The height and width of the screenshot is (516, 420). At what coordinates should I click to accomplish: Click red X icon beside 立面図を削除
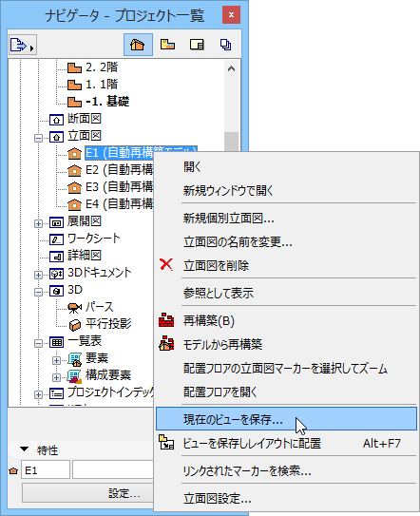tap(166, 264)
